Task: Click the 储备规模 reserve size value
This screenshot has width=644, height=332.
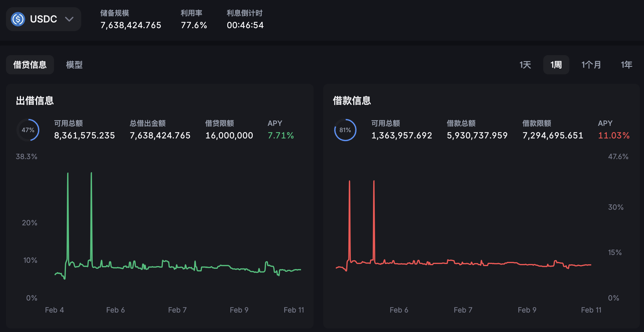Action: click(131, 25)
